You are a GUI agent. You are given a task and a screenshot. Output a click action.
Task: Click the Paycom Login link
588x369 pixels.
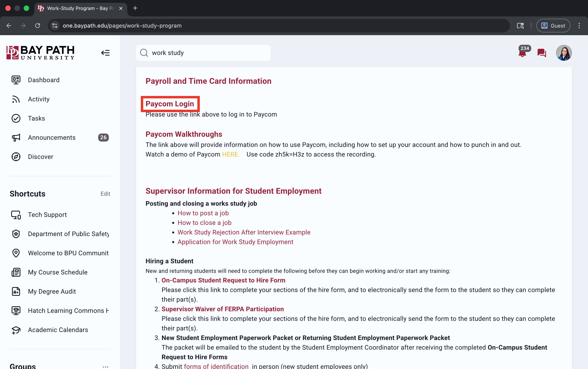(x=170, y=104)
